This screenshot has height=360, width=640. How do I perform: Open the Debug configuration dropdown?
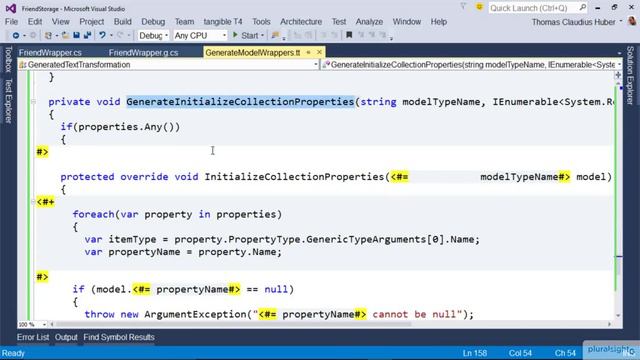pos(153,36)
